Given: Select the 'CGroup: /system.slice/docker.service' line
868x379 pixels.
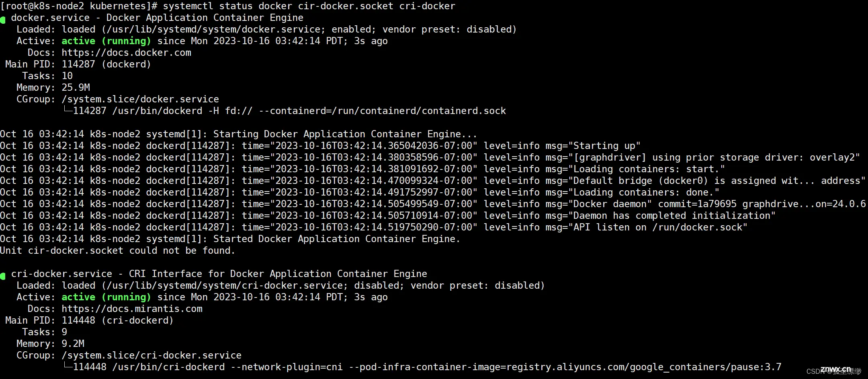Looking at the screenshot, I should pyautogui.click(x=118, y=99).
